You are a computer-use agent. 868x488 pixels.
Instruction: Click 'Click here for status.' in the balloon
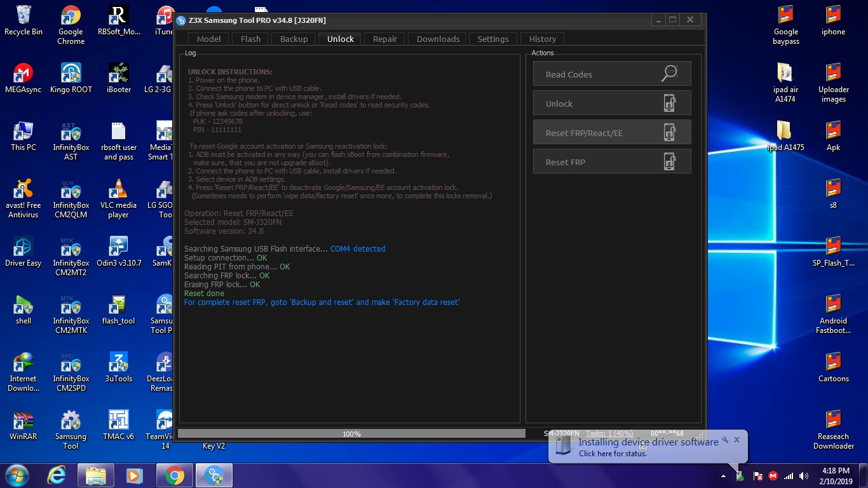(x=613, y=454)
